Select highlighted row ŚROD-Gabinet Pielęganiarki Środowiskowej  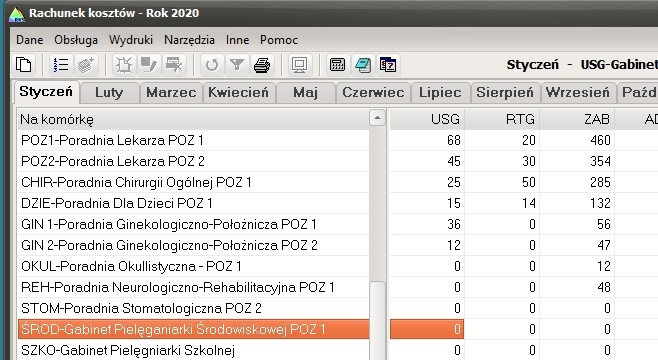193,329
